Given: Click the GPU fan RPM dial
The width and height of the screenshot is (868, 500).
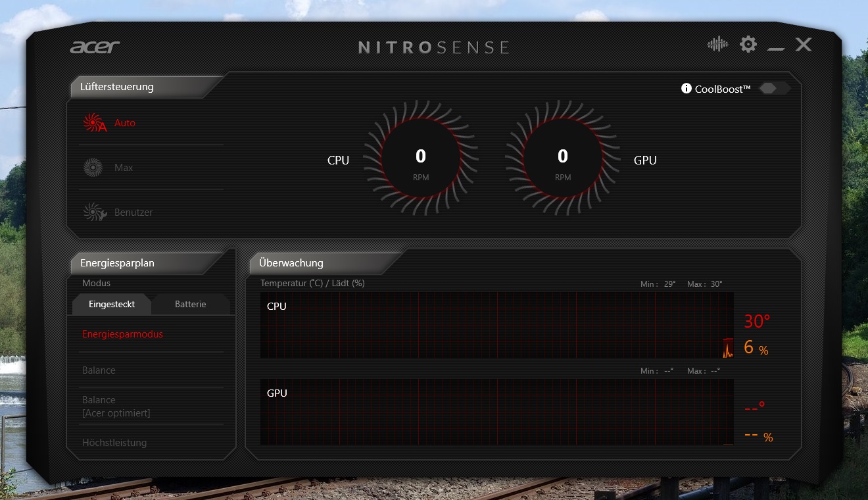Looking at the screenshot, I should coord(562,158).
